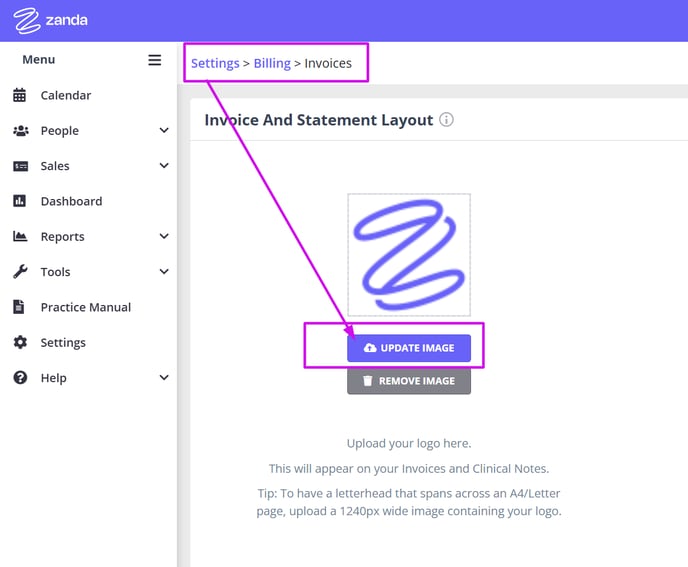Viewport: 688px width, 567px height.
Task: Open the Tools menu item
Action: [x=56, y=272]
